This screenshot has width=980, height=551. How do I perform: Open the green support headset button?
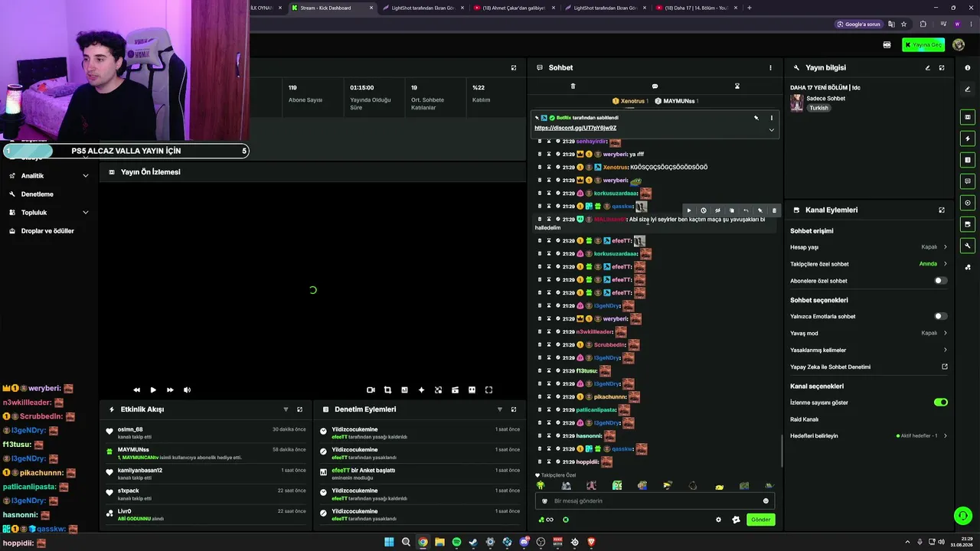(x=963, y=516)
